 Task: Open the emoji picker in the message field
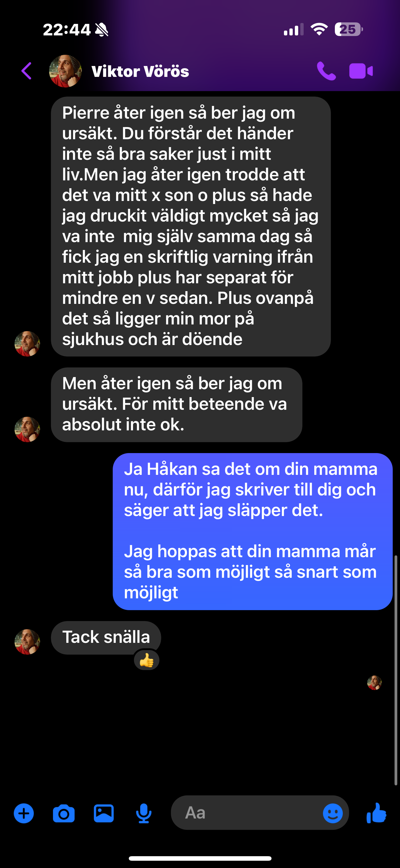coord(332,813)
